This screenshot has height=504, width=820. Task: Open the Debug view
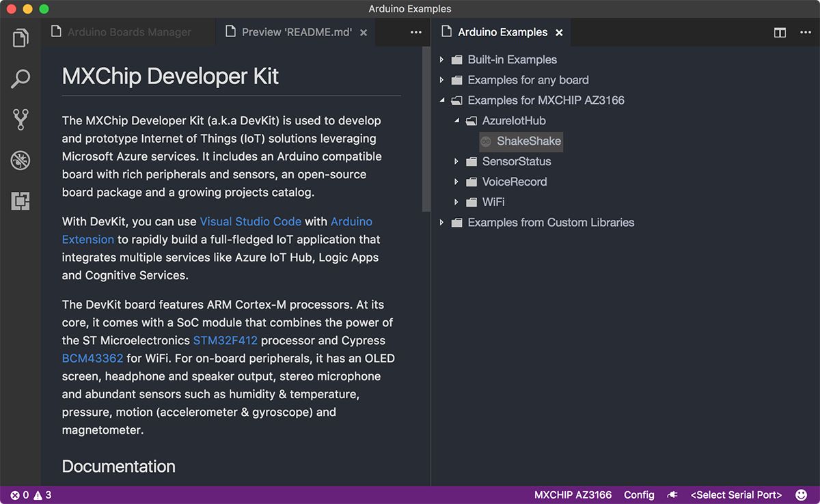(20, 160)
